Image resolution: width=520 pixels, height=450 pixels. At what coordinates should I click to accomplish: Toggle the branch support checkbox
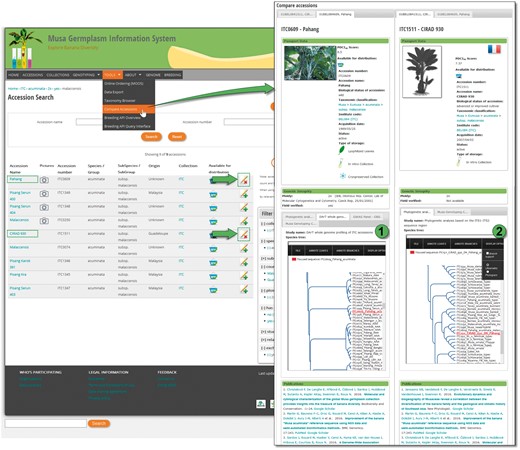(487, 253)
